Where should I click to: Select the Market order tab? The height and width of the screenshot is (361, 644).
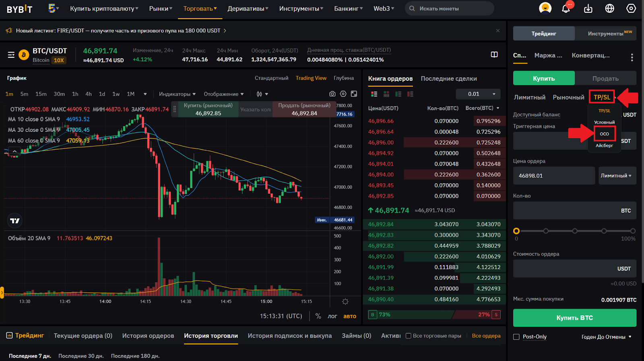568,97
